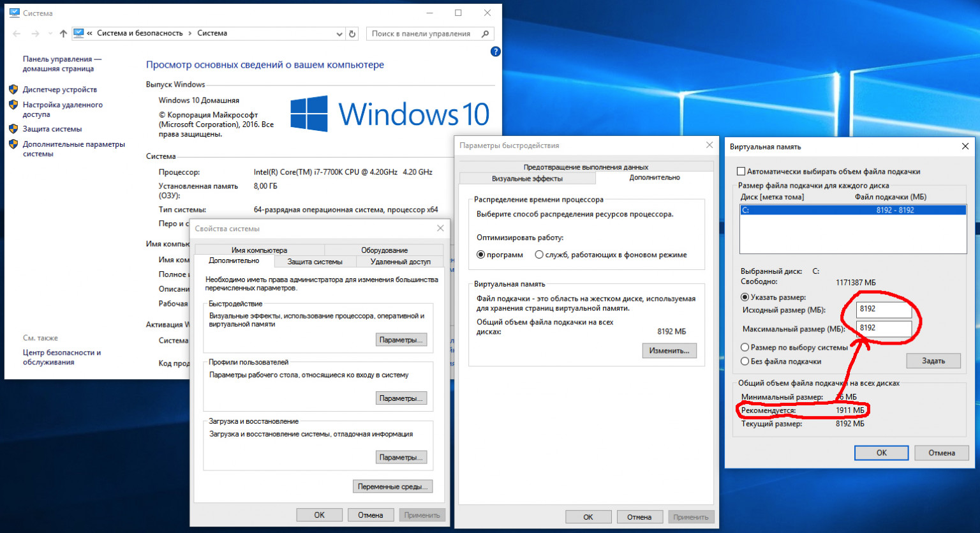Open recent locations dropdown arrow
This screenshot has width=980, height=533.
pyautogui.click(x=50, y=34)
